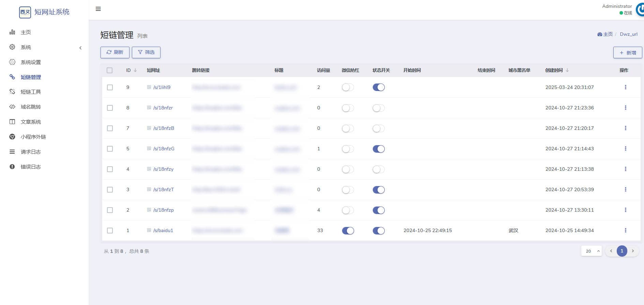
Task: Disable 微信防红 toggle for /s/baidu1
Action: [348, 231]
